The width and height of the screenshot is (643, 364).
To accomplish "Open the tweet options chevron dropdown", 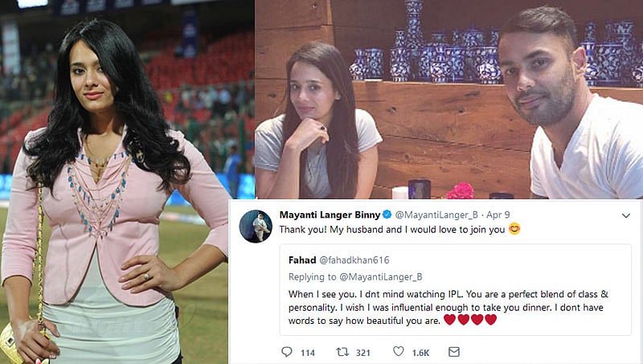I will tap(626, 215).
